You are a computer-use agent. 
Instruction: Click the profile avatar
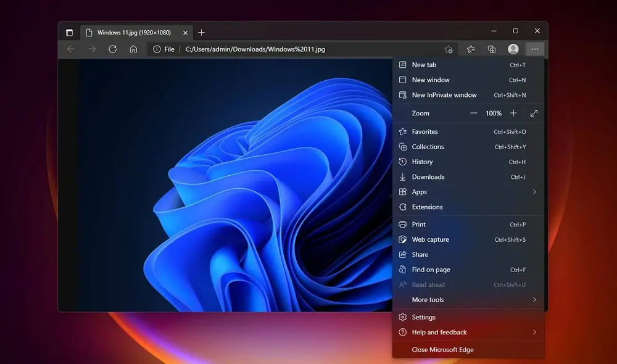point(513,49)
